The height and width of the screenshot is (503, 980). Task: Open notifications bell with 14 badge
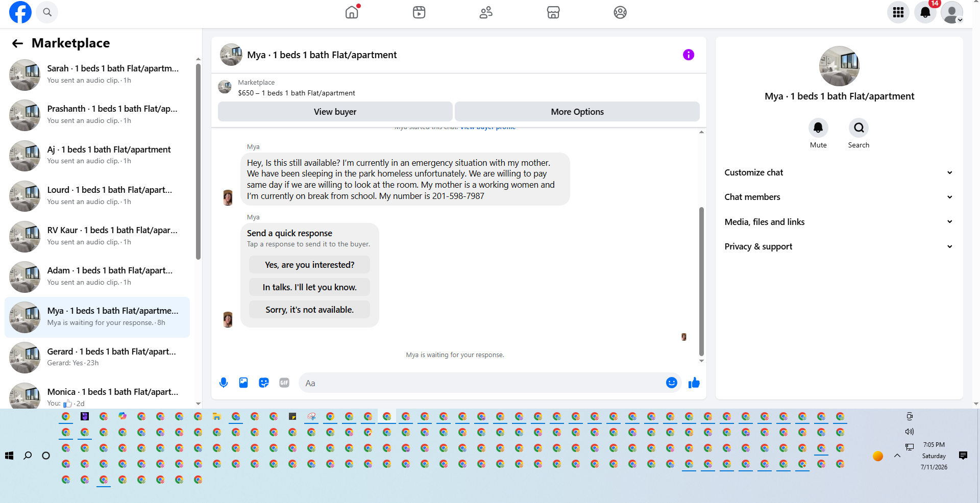pyautogui.click(x=925, y=12)
